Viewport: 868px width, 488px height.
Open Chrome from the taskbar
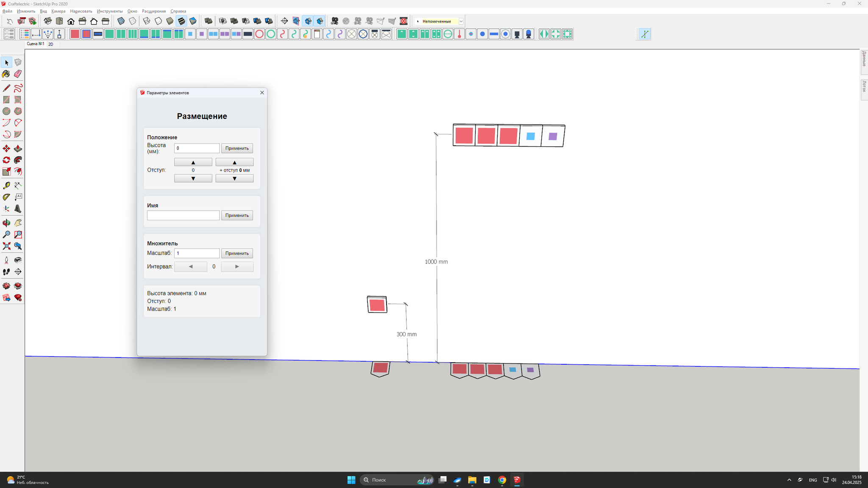tap(502, 480)
